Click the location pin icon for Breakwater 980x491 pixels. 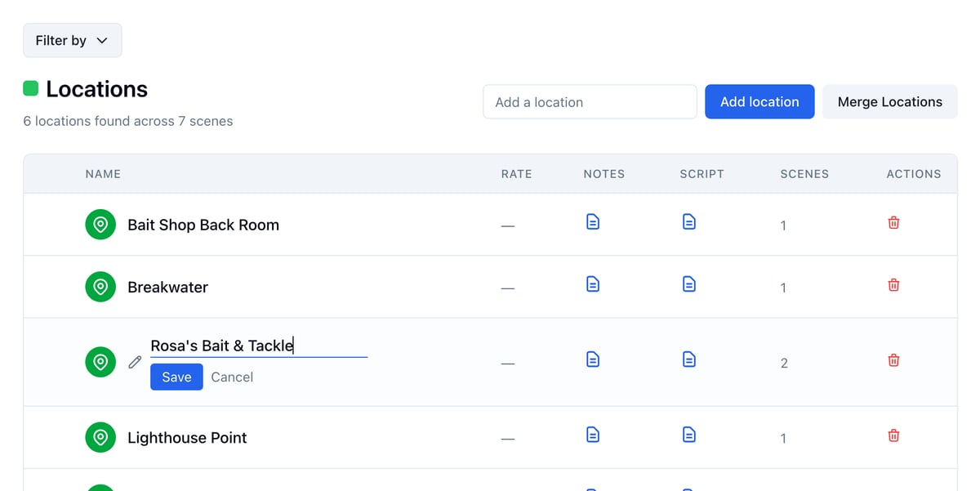pos(100,287)
